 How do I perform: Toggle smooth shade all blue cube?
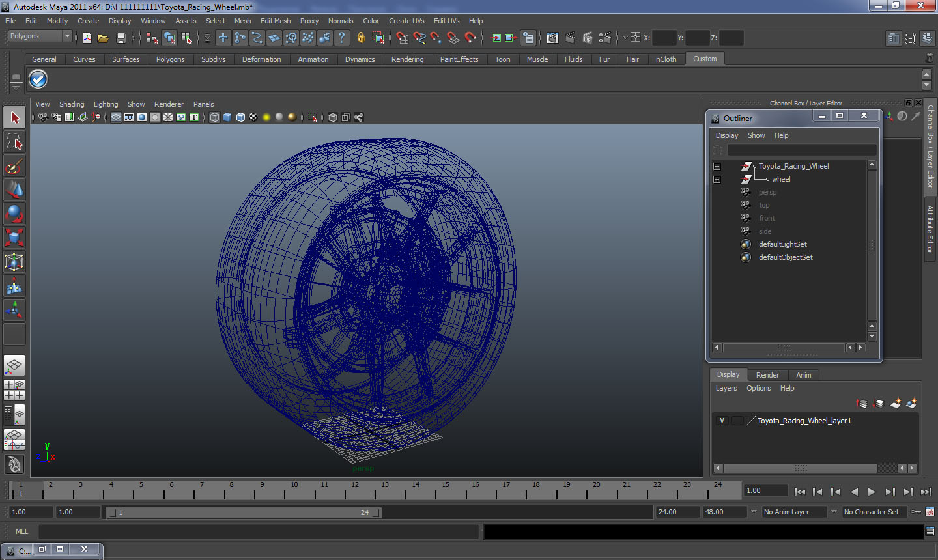point(227,117)
